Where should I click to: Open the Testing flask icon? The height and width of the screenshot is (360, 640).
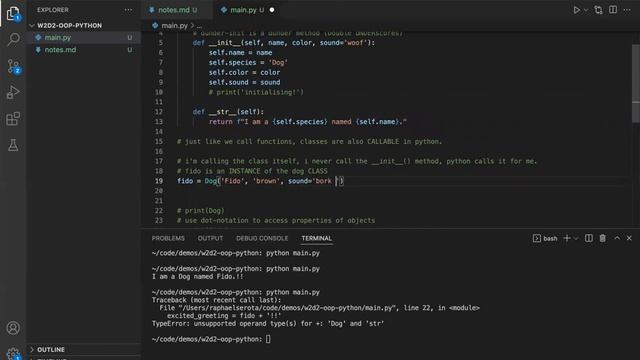tap(13, 145)
